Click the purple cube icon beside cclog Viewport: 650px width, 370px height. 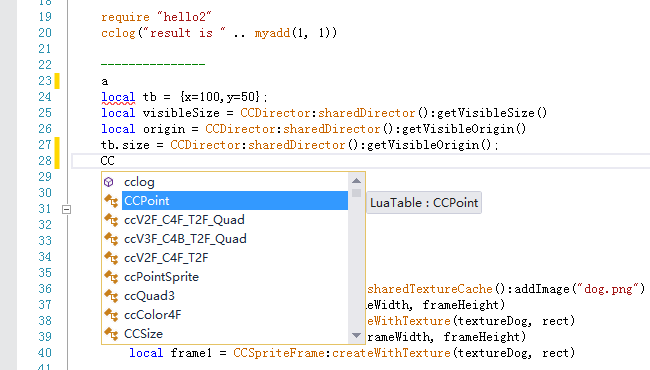coord(109,182)
